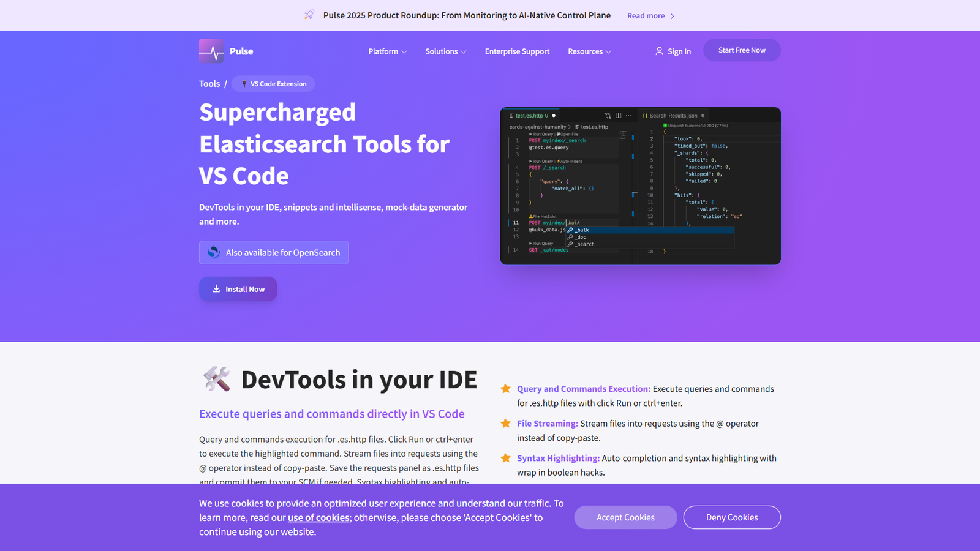
Task: Click the OpenSearch logo icon
Action: pyautogui.click(x=213, y=252)
